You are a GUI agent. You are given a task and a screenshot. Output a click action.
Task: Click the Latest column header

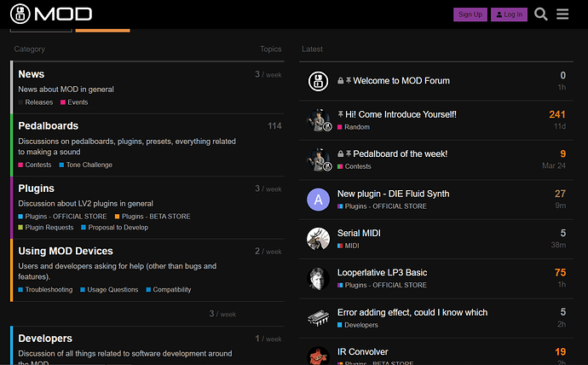[x=312, y=49]
